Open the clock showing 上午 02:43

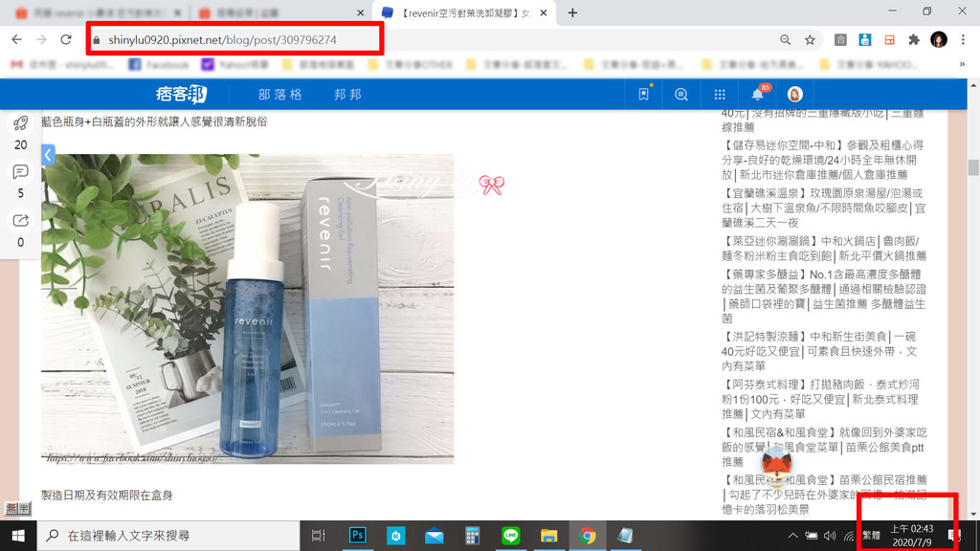pyautogui.click(x=911, y=536)
